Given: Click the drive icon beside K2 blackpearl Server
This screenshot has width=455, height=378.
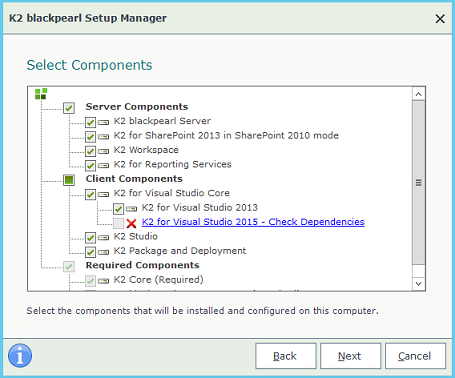Looking at the screenshot, I should (x=103, y=122).
